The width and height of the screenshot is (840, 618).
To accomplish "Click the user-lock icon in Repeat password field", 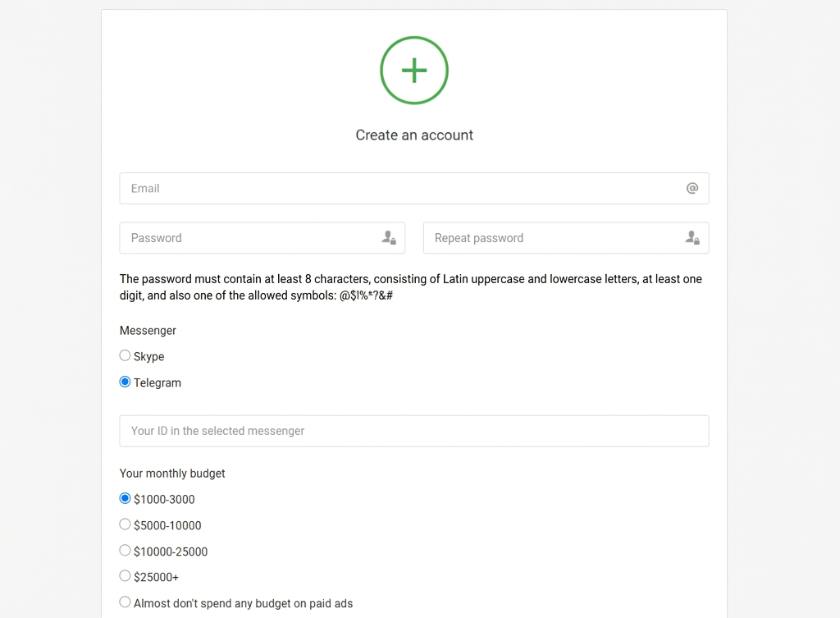I will 692,237.
